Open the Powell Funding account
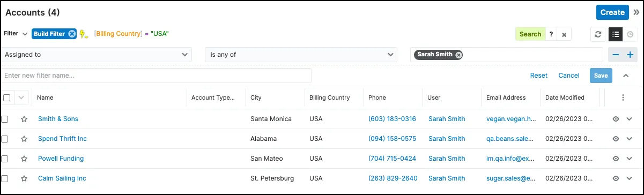Screen dimensions: 644x195 pos(61,159)
